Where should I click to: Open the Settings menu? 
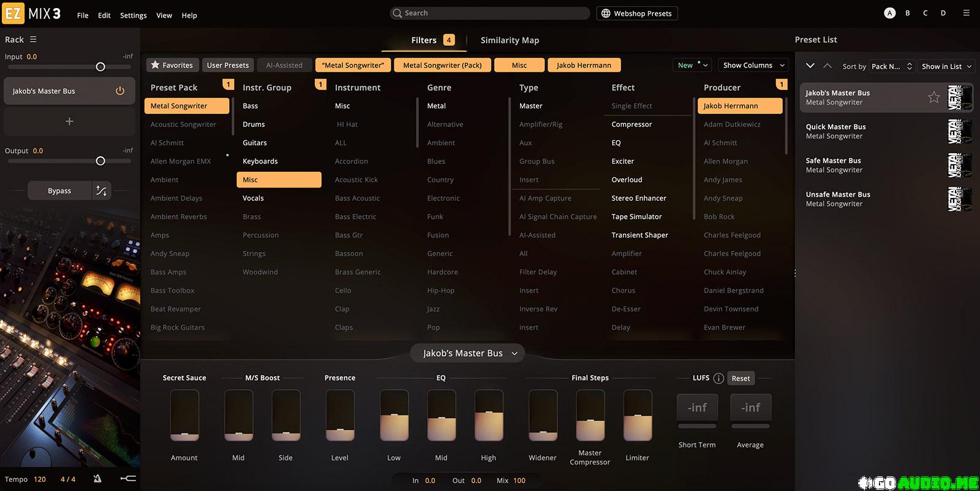coord(133,15)
